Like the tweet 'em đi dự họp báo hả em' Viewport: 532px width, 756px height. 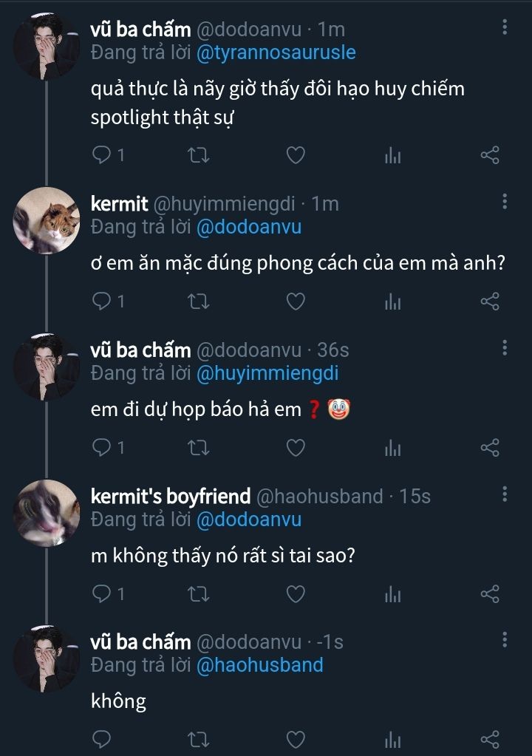(296, 448)
